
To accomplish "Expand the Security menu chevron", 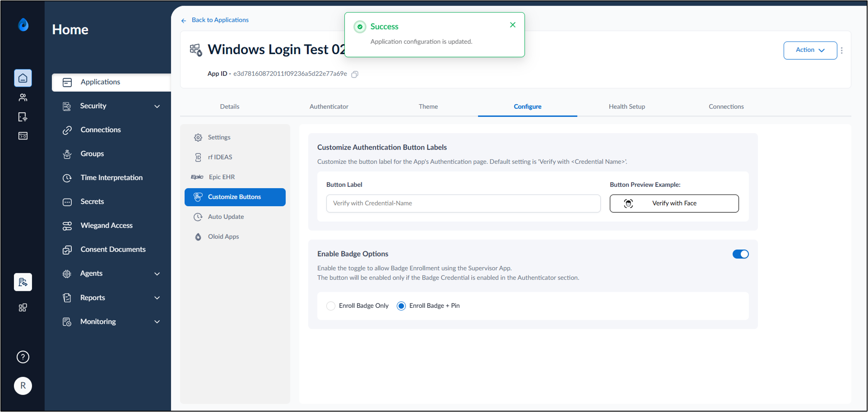I will click(157, 106).
